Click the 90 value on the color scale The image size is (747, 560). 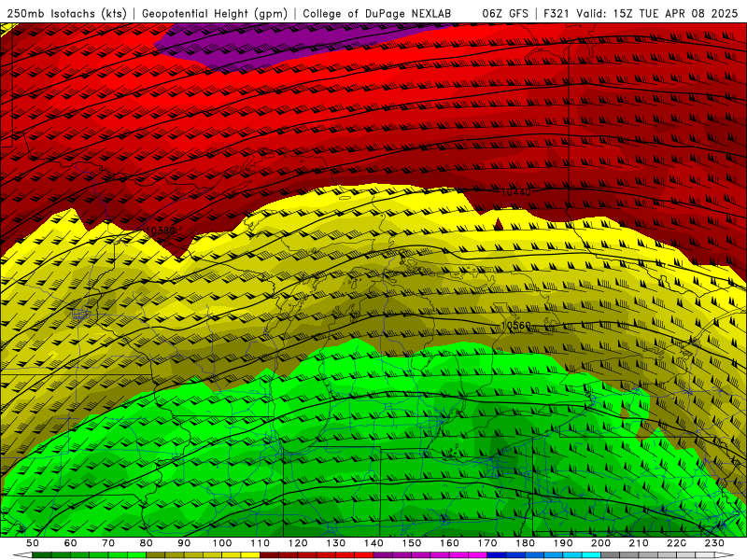(184, 543)
